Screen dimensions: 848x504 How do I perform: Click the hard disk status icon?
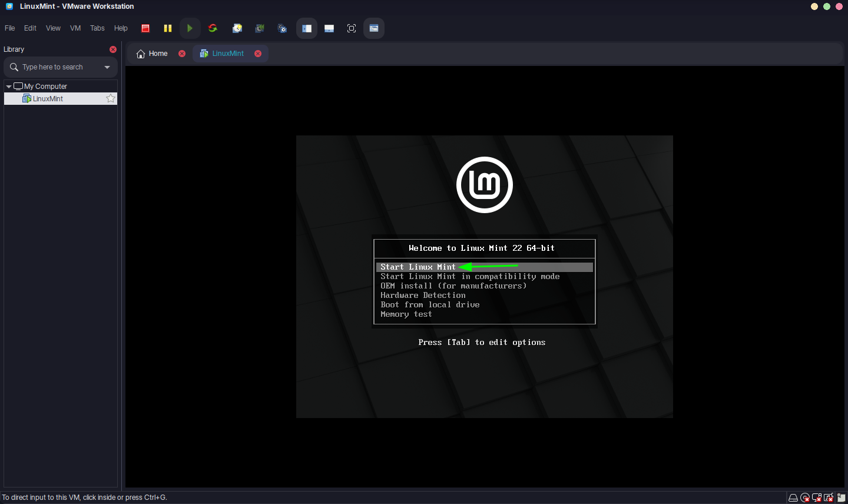pos(793,498)
